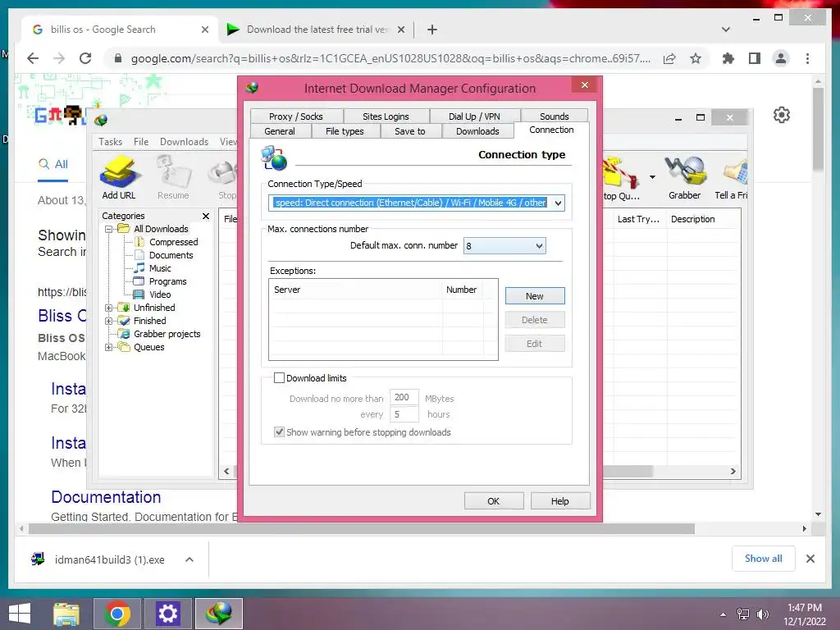Select All Downloads folder
The height and width of the screenshot is (630, 840).
point(161,229)
